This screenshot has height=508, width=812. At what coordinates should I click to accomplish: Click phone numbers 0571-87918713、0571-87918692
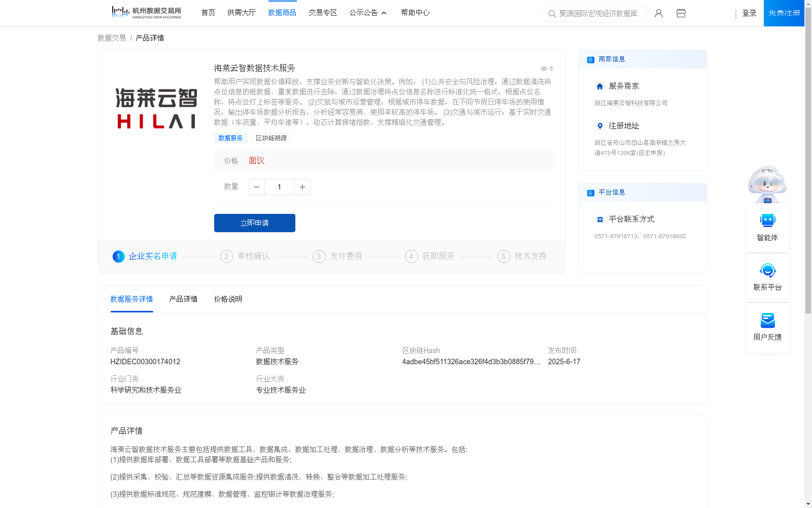[640, 236]
